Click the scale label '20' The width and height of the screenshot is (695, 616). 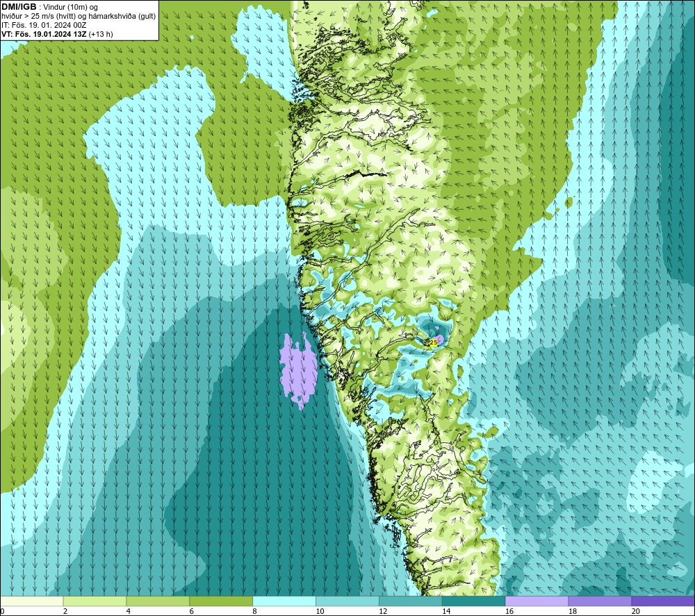tap(636, 612)
